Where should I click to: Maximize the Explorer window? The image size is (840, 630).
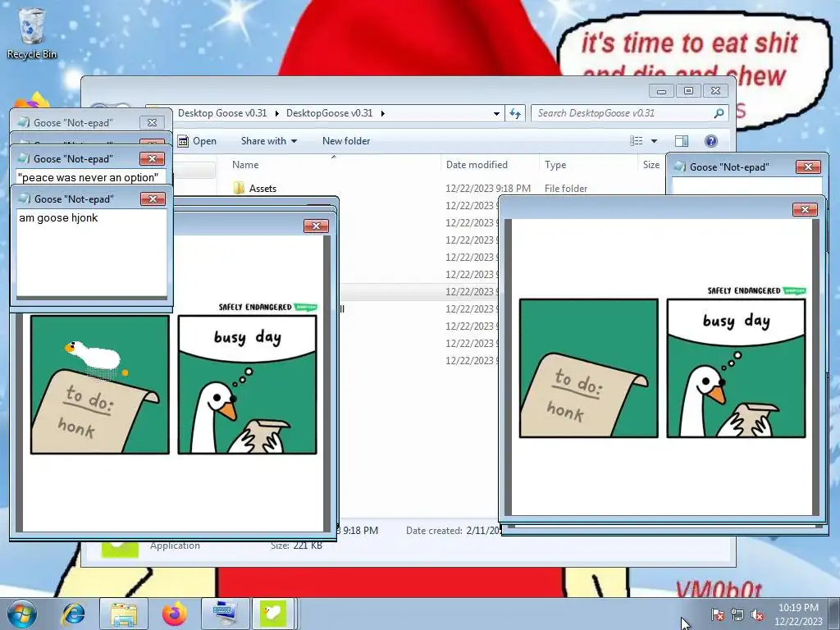coord(688,90)
